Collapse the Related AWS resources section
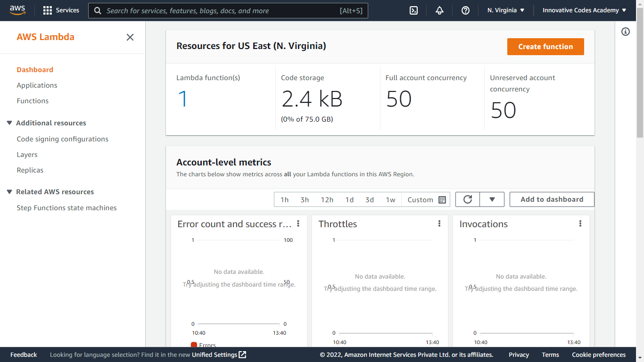Image resolution: width=644 pixels, height=362 pixels. tap(9, 192)
